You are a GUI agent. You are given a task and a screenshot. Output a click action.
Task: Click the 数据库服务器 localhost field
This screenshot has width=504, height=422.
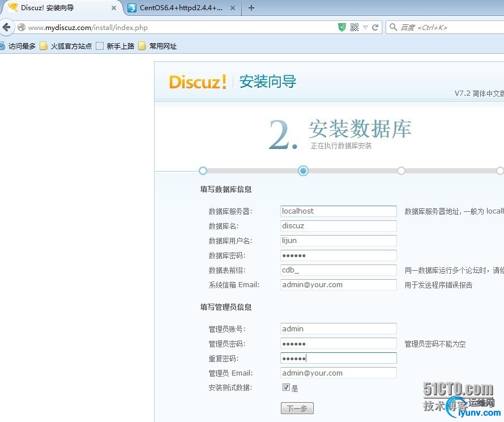339,211
